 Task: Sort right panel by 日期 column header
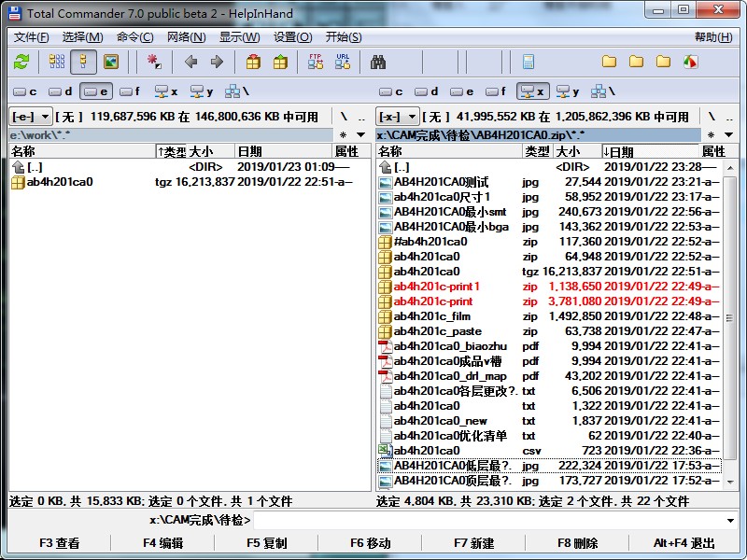point(650,151)
